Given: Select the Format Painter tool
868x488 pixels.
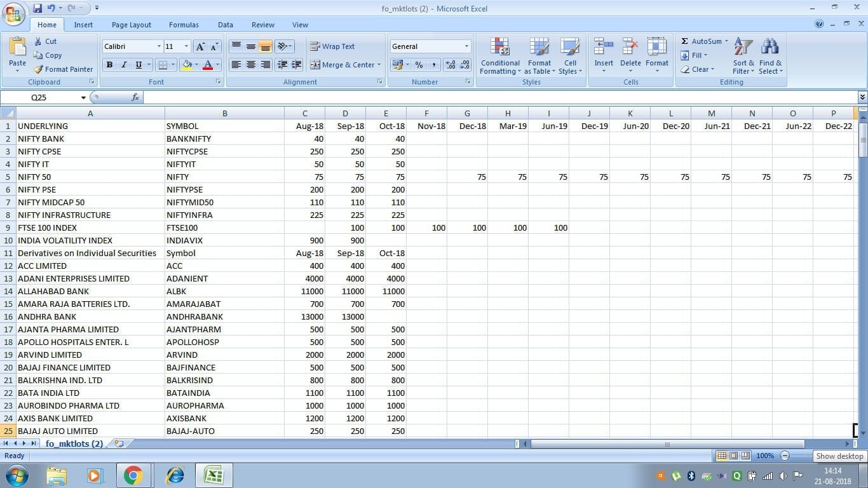Looking at the screenshot, I should coord(63,69).
